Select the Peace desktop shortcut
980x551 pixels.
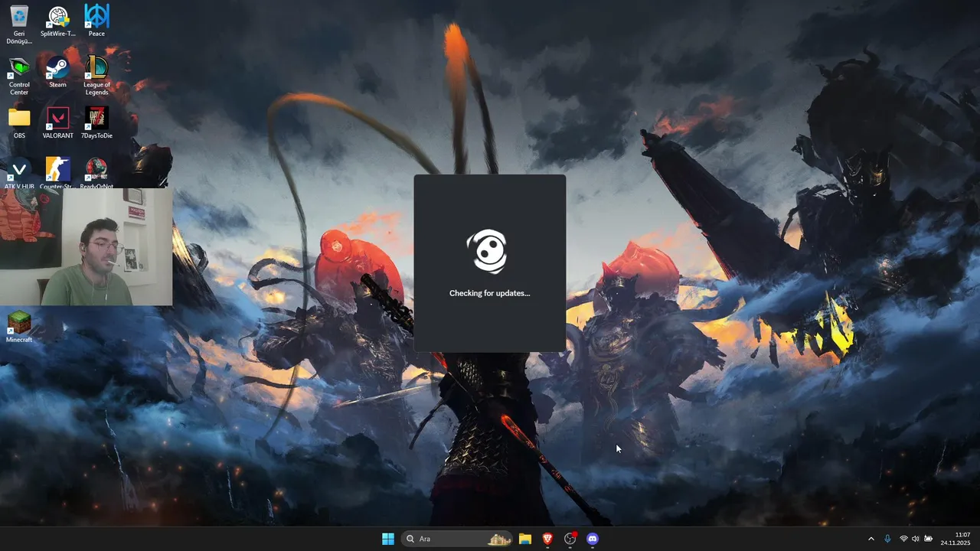pos(96,21)
